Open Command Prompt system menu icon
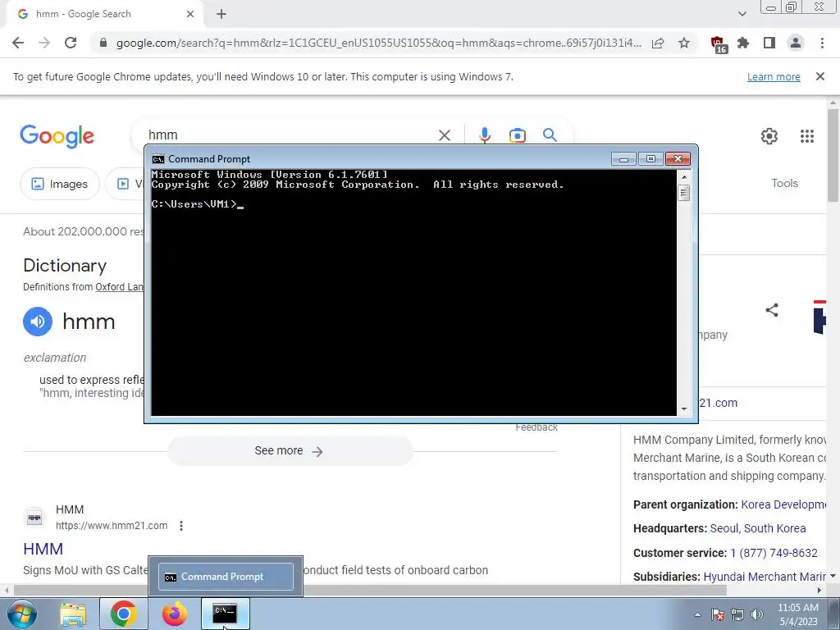 tap(157, 159)
